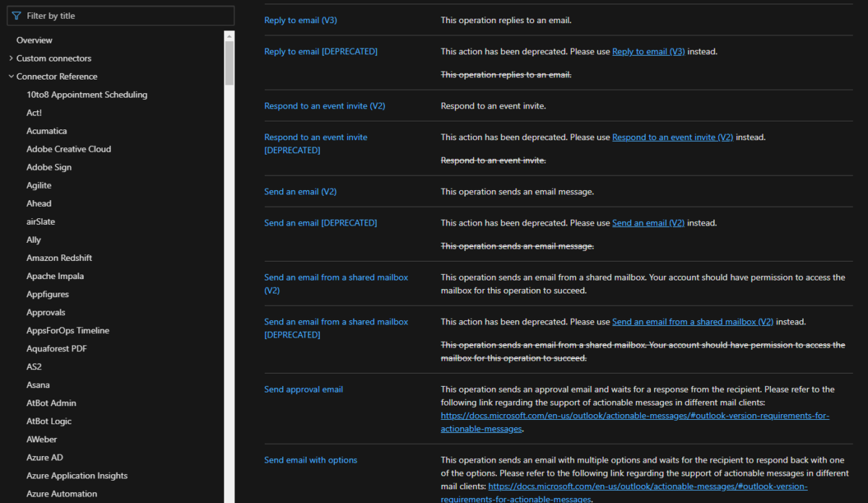Expand the Custom connectors section
Image resolution: width=868 pixels, height=503 pixels.
pyautogui.click(x=12, y=58)
